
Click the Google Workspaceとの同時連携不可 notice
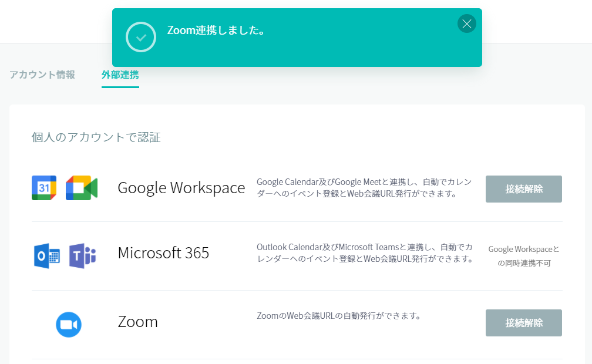click(x=524, y=256)
